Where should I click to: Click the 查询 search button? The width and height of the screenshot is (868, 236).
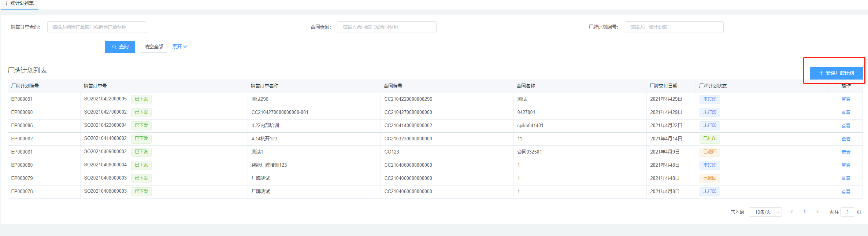[120, 47]
